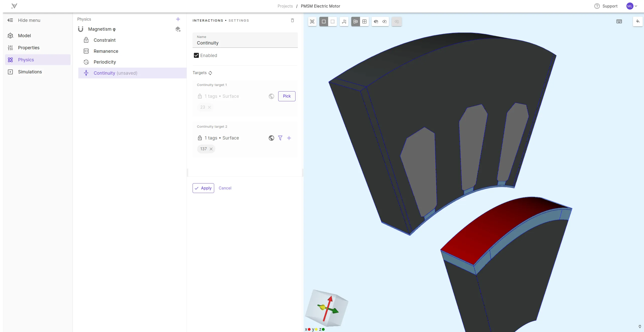The width and height of the screenshot is (644, 332).
Task: Click the Continuity target 1 label
Action: (212, 85)
